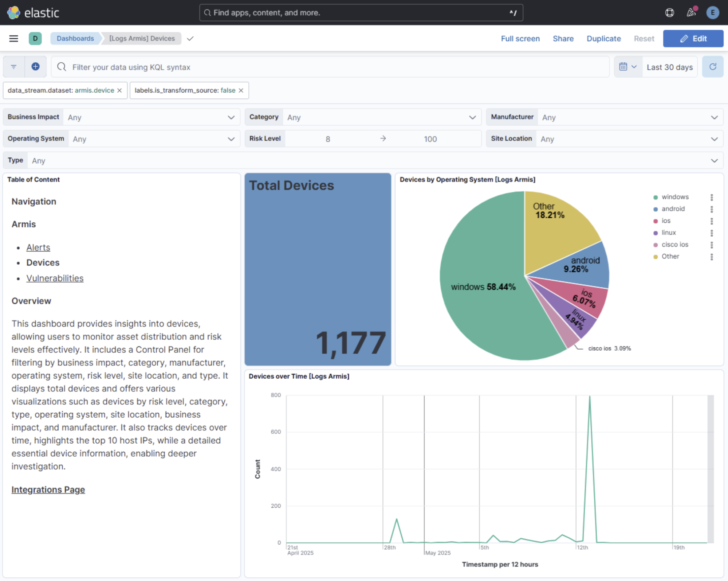
Task: Expand the Business Impact dropdown
Action: pos(231,117)
